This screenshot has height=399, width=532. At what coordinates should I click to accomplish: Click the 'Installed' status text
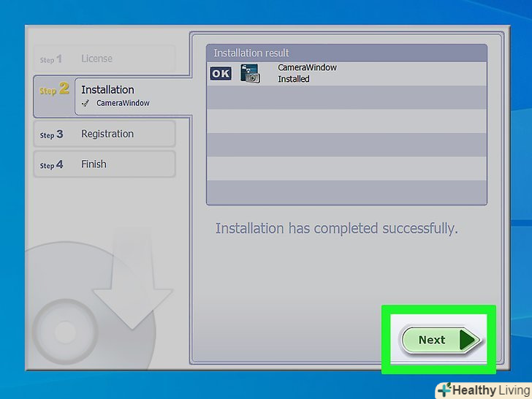[x=294, y=79]
